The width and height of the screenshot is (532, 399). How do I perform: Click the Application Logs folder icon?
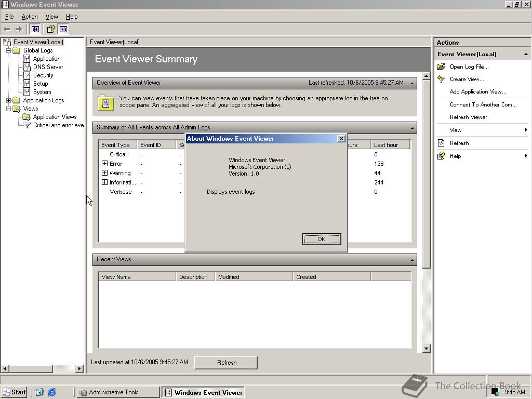[x=17, y=100]
